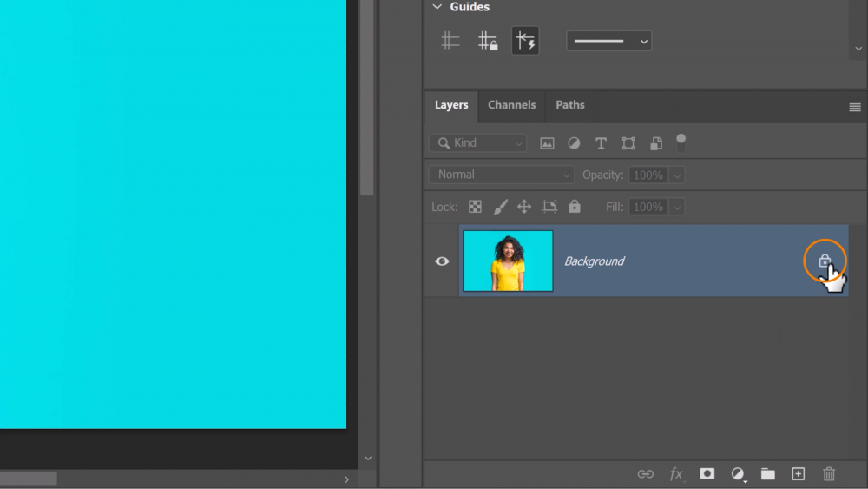This screenshot has width=868, height=489.
Task: Filter for shape layers
Action: point(628,143)
